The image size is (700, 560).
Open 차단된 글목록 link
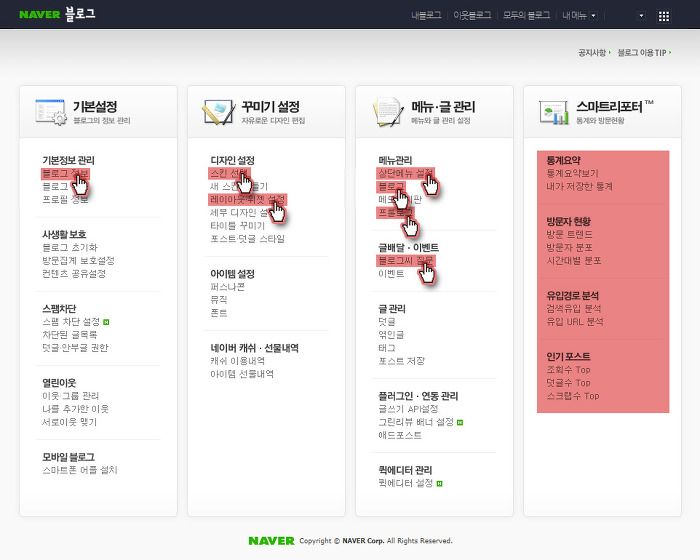pyautogui.click(x=70, y=334)
